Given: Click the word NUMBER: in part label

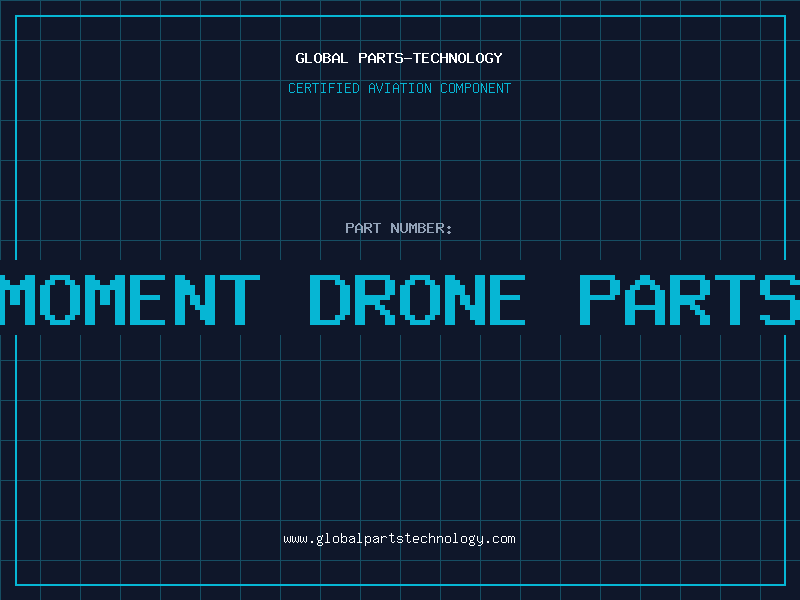Looking at the screenshot, I should click(x=421, y=228).
